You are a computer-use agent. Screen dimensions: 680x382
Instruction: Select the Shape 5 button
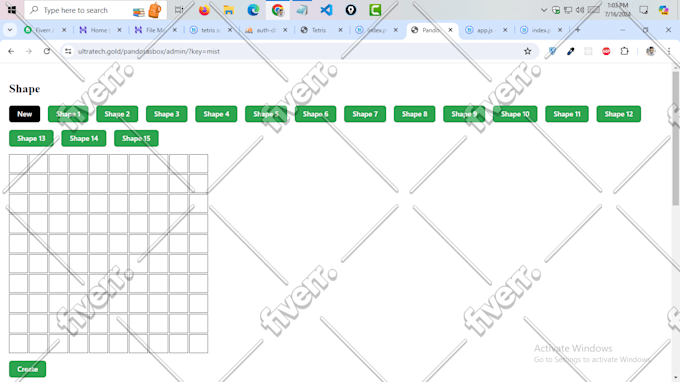266,114
